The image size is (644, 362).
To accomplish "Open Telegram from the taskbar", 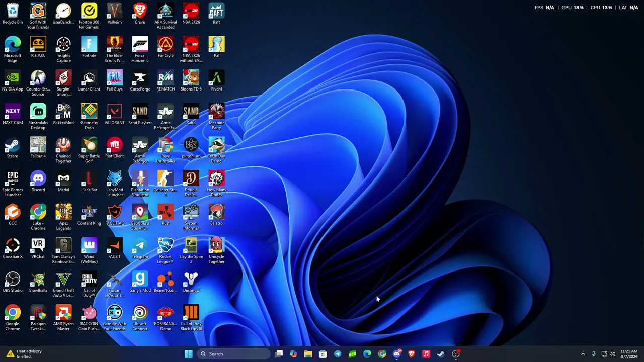I will coord(338,354).
